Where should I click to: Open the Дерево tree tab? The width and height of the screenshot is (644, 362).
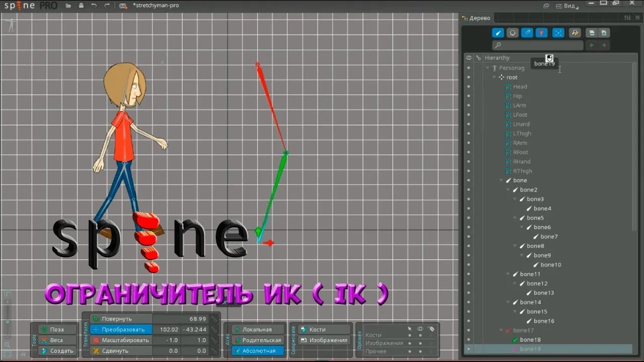pyautogui.click(x=476, y=18)
